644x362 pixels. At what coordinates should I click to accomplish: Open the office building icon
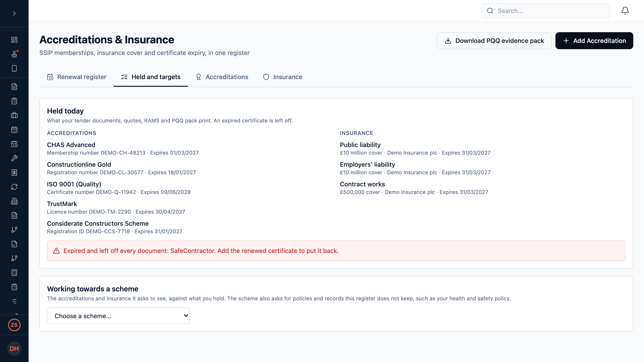coord(14,201)
